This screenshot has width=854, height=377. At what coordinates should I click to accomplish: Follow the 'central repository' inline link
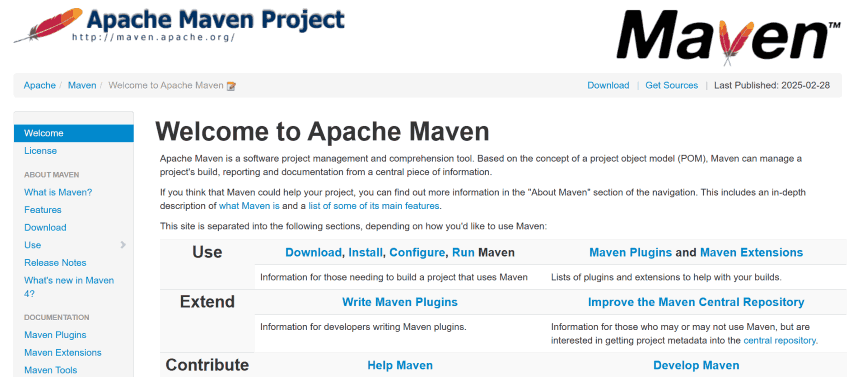(x=779, y=341)
